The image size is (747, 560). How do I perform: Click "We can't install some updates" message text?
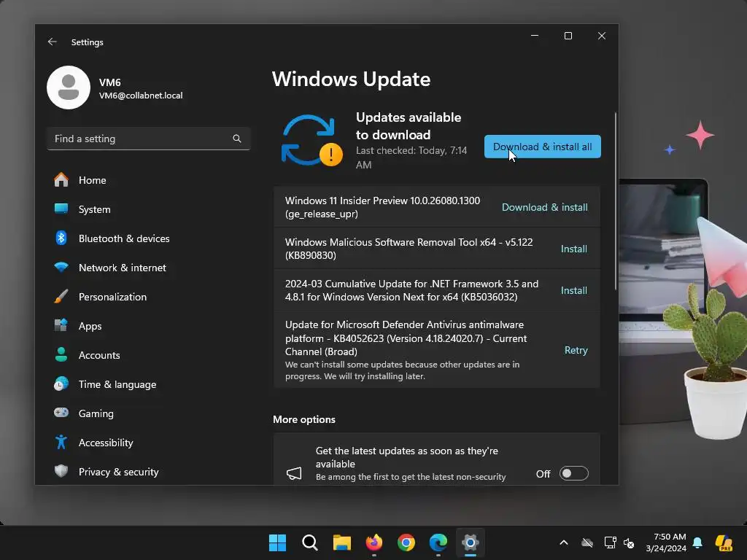(402, 370)
